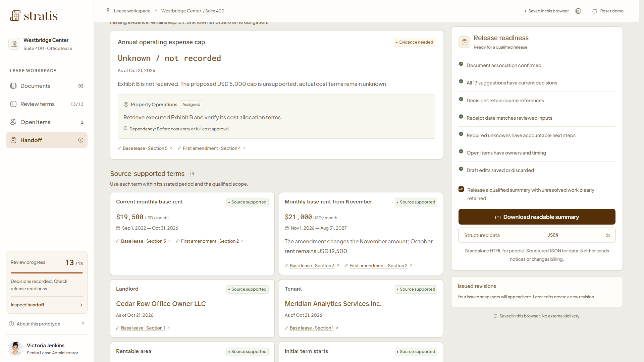
Task: Click calendar icon next to Nov 1, 2026 period
Action: pyautogui.click(x=287, y=228)
